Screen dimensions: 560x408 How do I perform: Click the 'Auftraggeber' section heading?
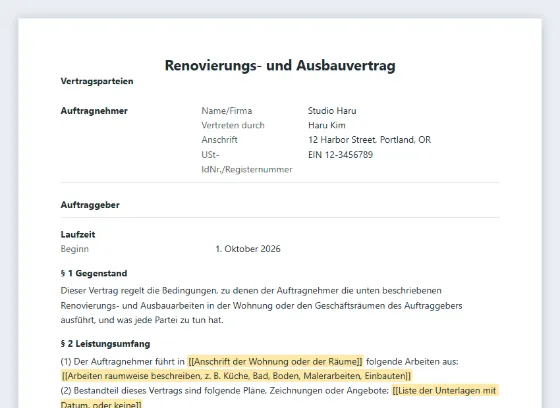[x=90, y=205]
